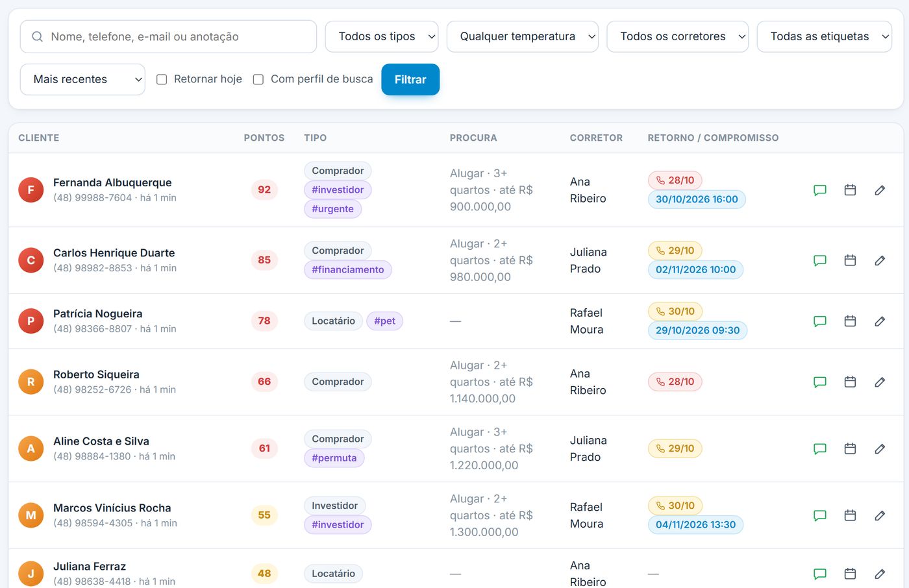Click the #pet tag
This screenshot has height=588, width=909.
coord(384,321)
